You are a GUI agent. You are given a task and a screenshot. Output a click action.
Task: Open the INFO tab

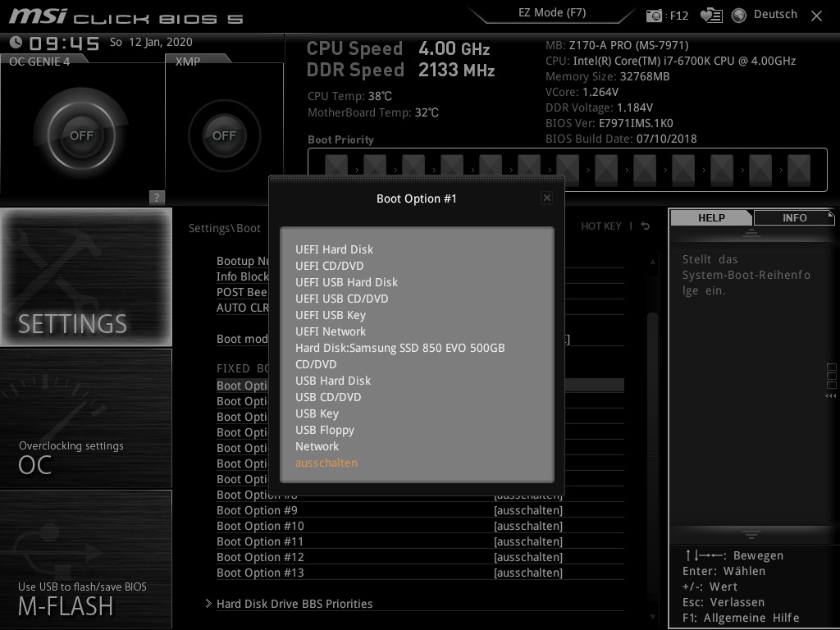point(794,217)
